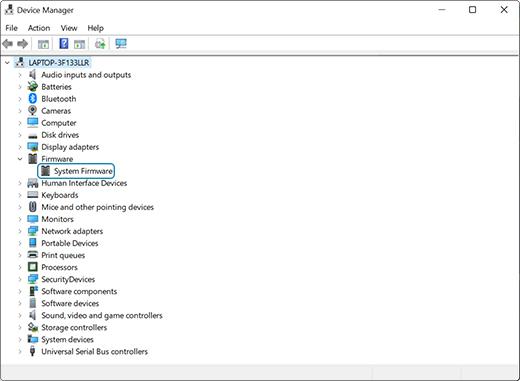Click the Forward arrow toolbar icon
The width and height of the screenshot is (520, 381).
click(x=22, y=44)
